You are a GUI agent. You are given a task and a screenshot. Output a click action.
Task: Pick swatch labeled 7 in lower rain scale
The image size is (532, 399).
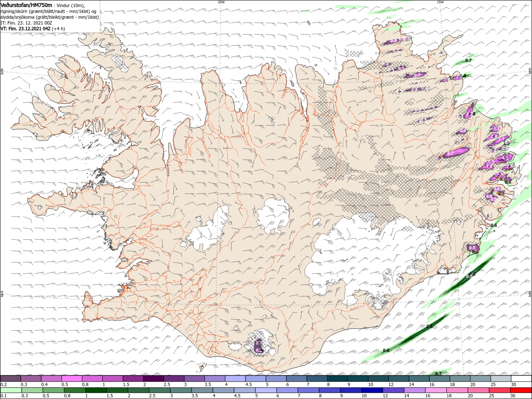coord(308,390)
